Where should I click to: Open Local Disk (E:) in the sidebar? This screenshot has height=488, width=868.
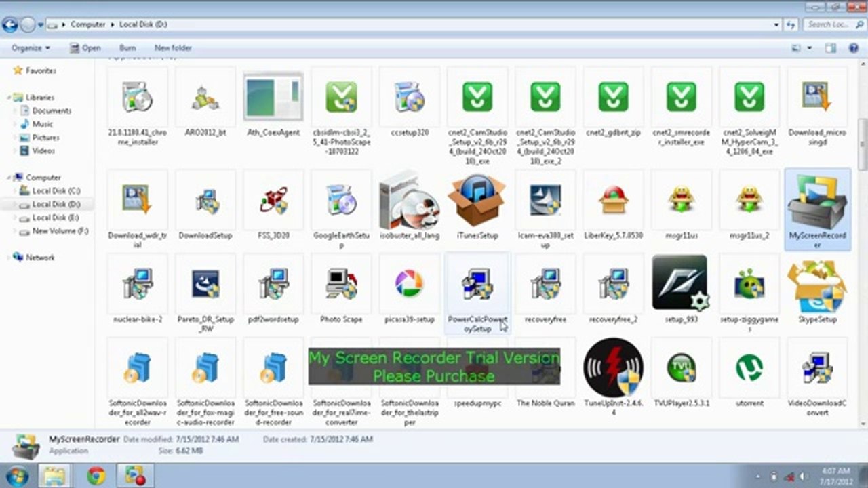pyautogui.click(x=56, y=218)
